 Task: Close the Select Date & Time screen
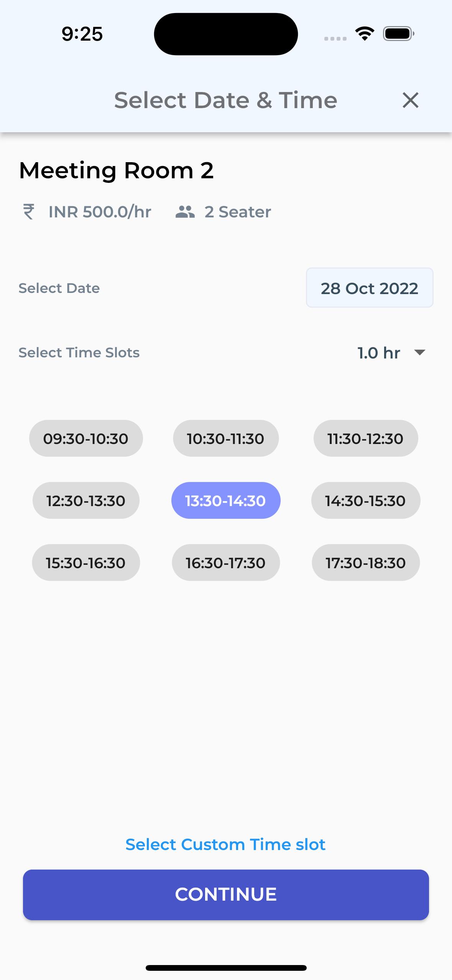[x=410, y=100]
